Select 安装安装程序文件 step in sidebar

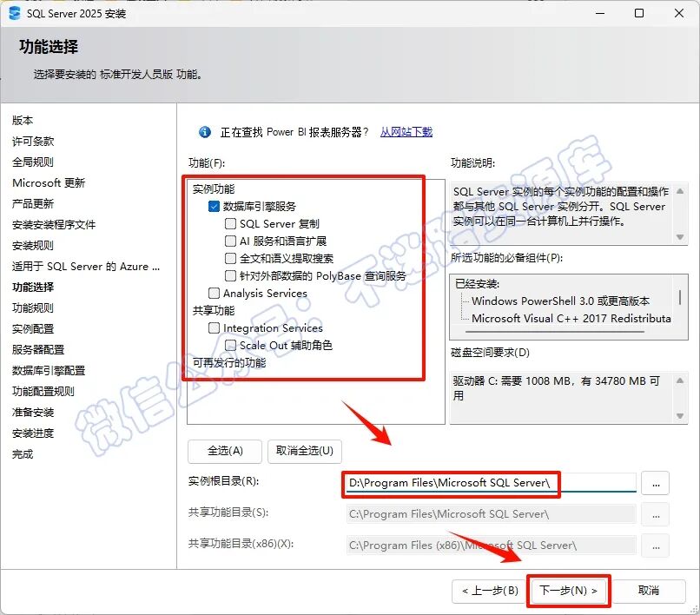pyautogui.click(x=54, y=224)
